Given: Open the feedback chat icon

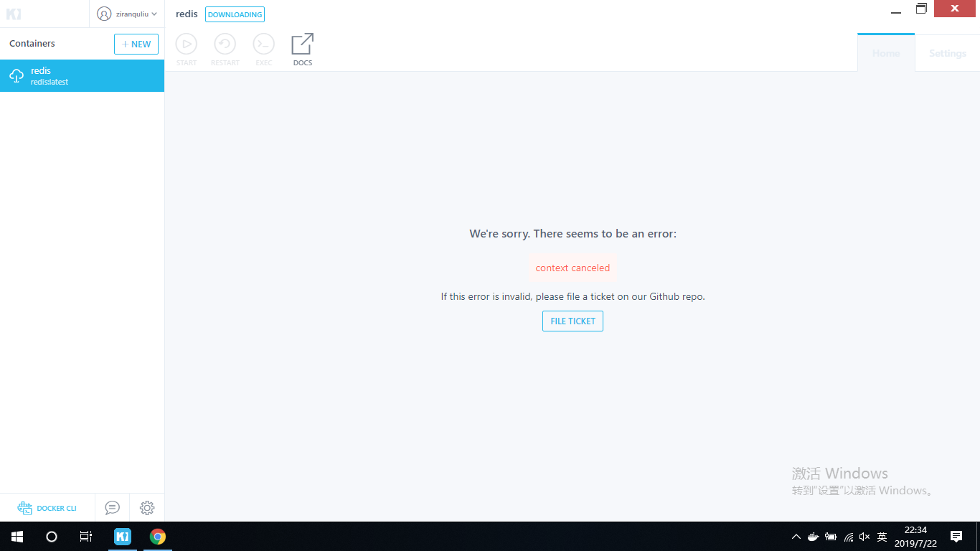Looking at the screenshot, I should [x=112, y=507].
